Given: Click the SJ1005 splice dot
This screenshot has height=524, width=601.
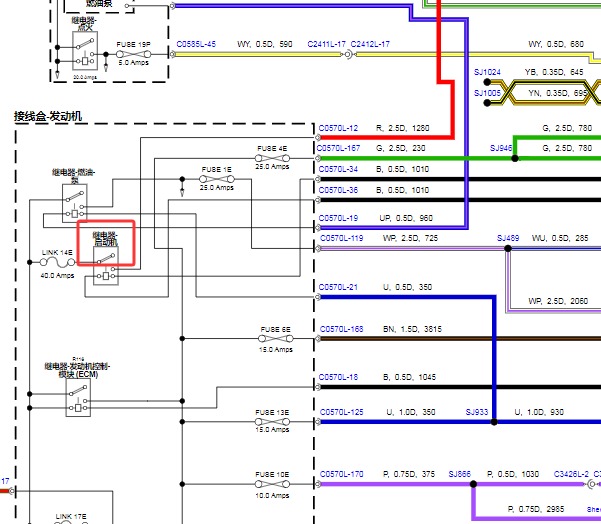Looking at the screenshot, I should [487, 103].
